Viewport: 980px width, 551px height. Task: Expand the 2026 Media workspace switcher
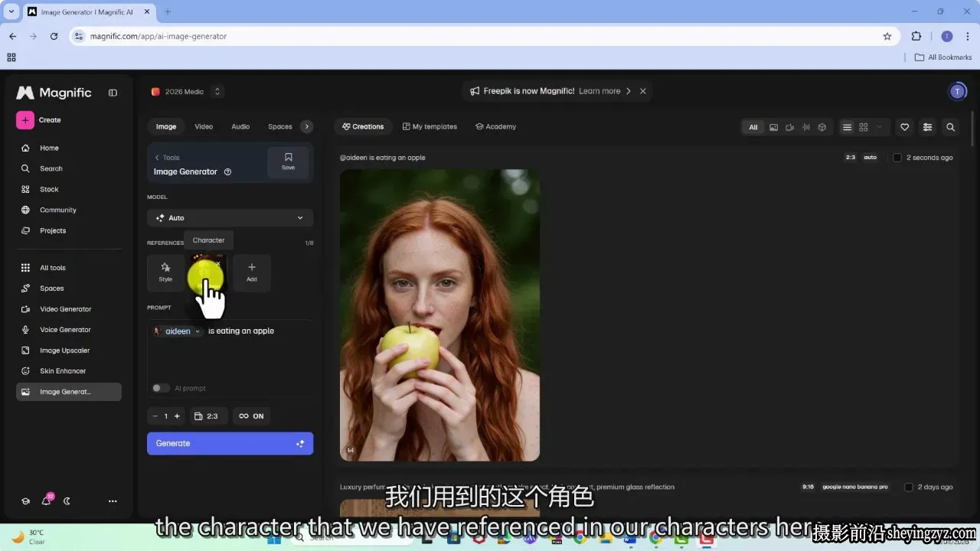(217, 92)
